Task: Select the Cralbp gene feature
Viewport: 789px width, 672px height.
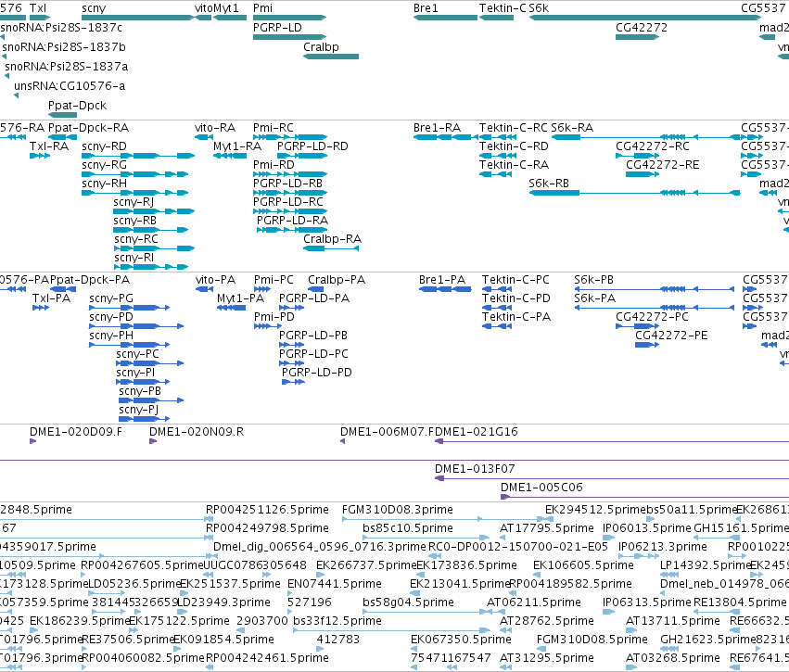Action: click(331, 57)
